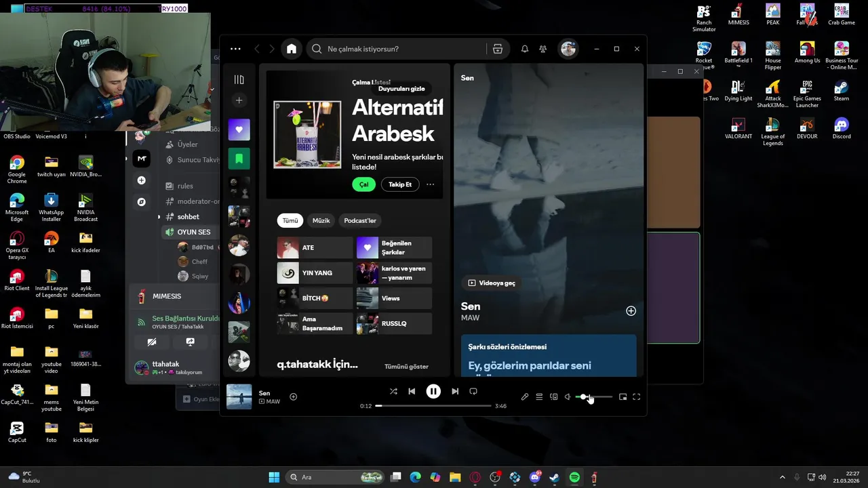868x488 pixels.
Task: Open VALORANT desktop shortcut
Action: click(738, 127)
